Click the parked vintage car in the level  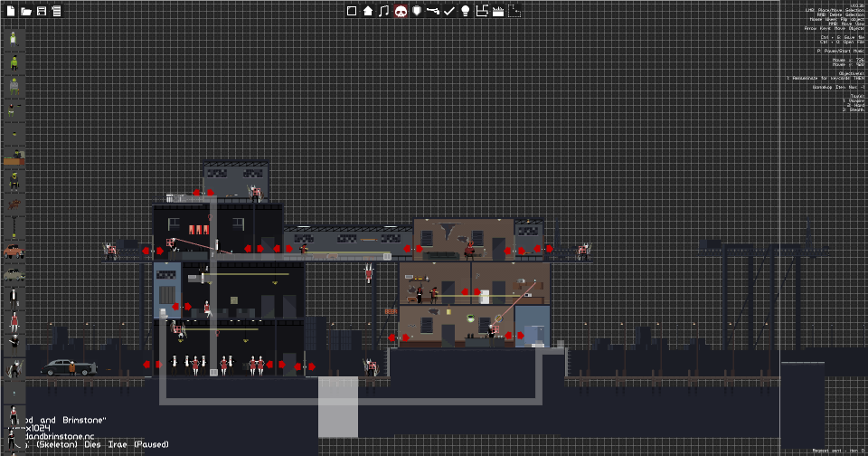69,367
